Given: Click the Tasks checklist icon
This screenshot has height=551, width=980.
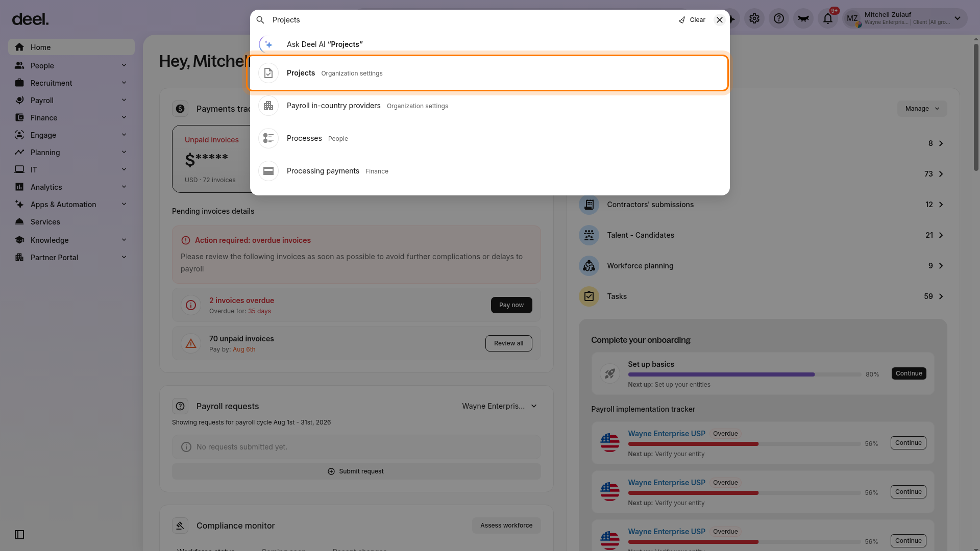Looking at the screenshot, I should tap(589, 296).
